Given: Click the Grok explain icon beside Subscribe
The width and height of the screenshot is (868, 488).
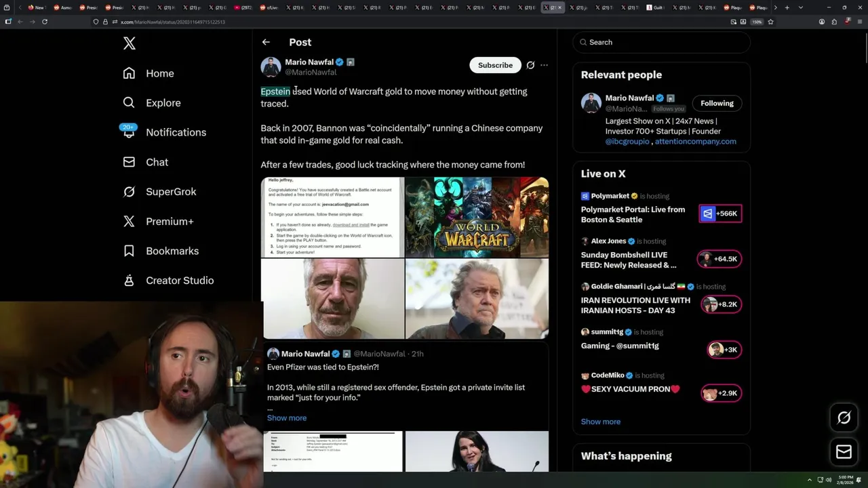Looking at the screenshot, I should pos(530,65).
